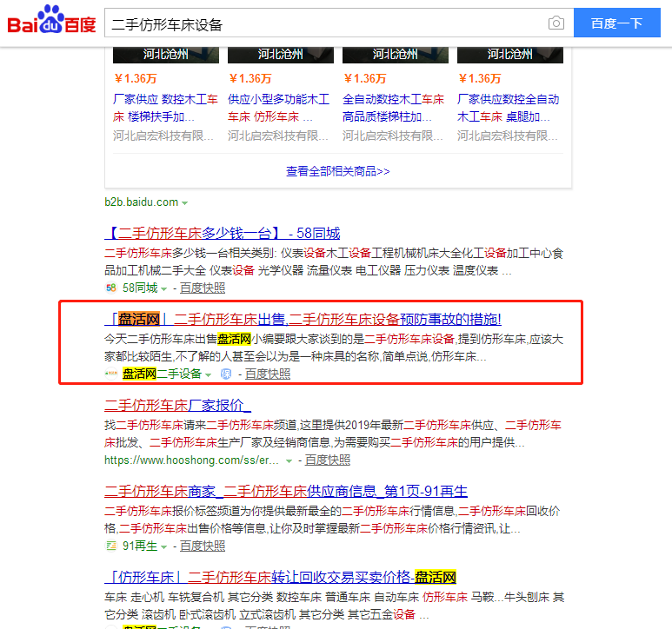Click 查看全部相关商品>> link
672x629 pixels.
point(337,171)
